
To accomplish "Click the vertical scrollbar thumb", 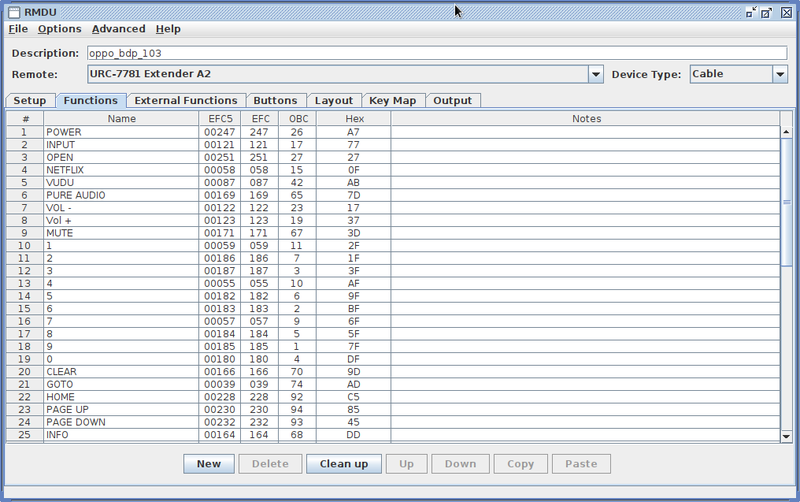I will point(786,202).
